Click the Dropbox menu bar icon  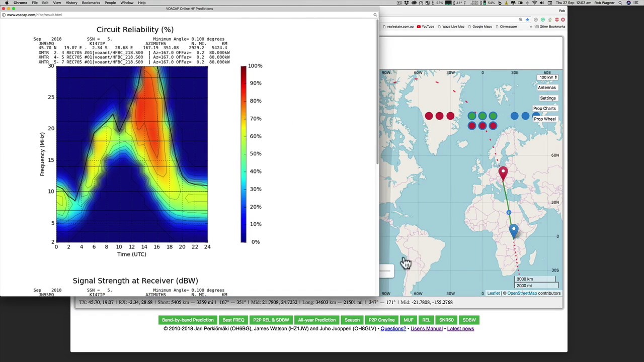tap(407, 3)
